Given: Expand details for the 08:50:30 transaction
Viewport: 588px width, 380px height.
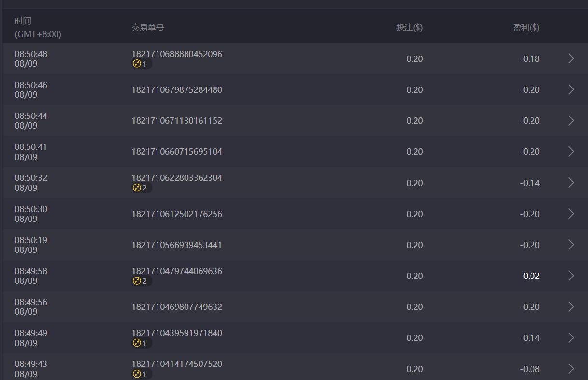Looking at the screenshot, I should 571,214.
